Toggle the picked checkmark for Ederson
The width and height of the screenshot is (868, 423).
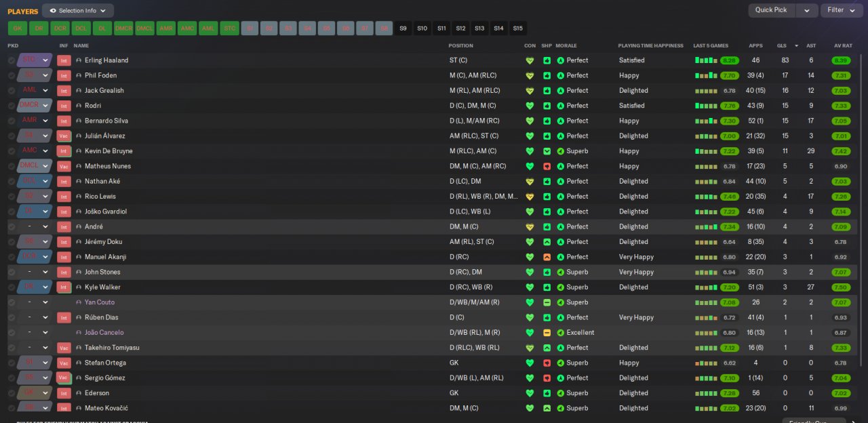pyautogui.click(x=12, y=393)
